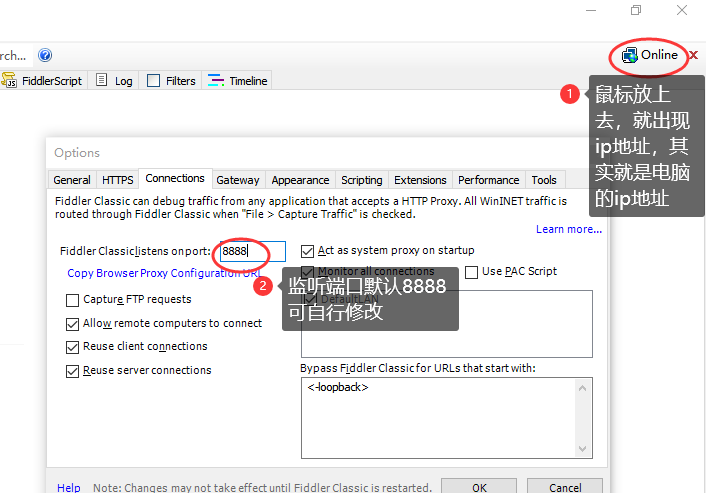Click the OK button
706x493 pixels.
[x=479, y=487]
